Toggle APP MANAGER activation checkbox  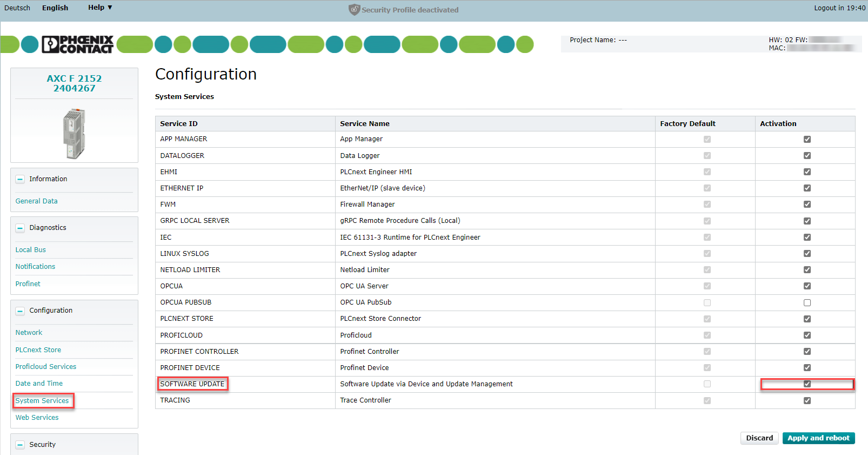click(807, 139)
